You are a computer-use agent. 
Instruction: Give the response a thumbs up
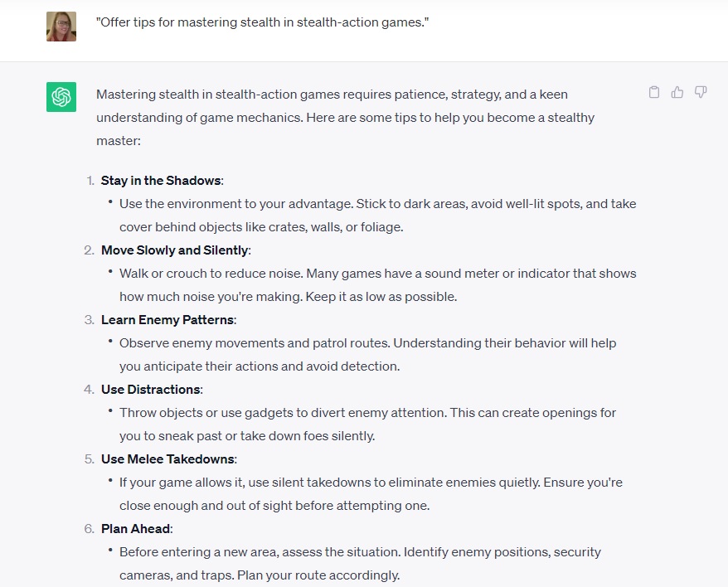(x=677, y=92)
